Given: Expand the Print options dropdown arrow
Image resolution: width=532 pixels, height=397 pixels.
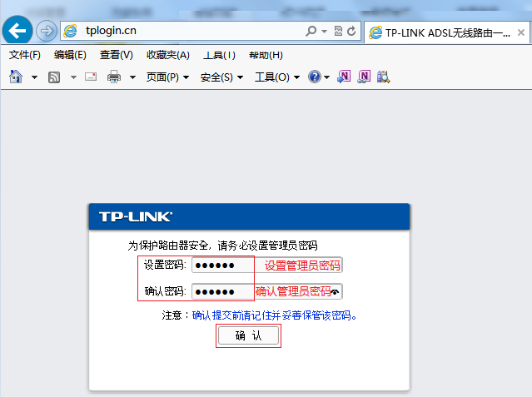Looking at the screenshot, I should coord(132,77).
